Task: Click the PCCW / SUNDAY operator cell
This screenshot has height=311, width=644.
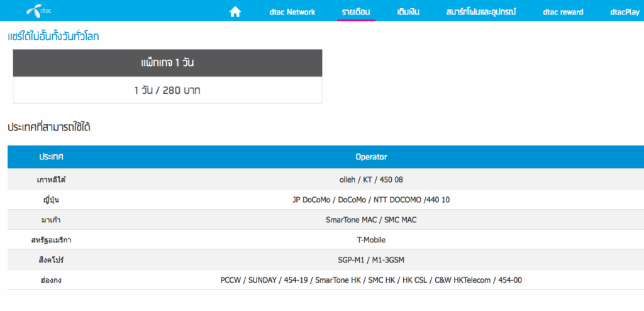Action: [x=371, y=280]
